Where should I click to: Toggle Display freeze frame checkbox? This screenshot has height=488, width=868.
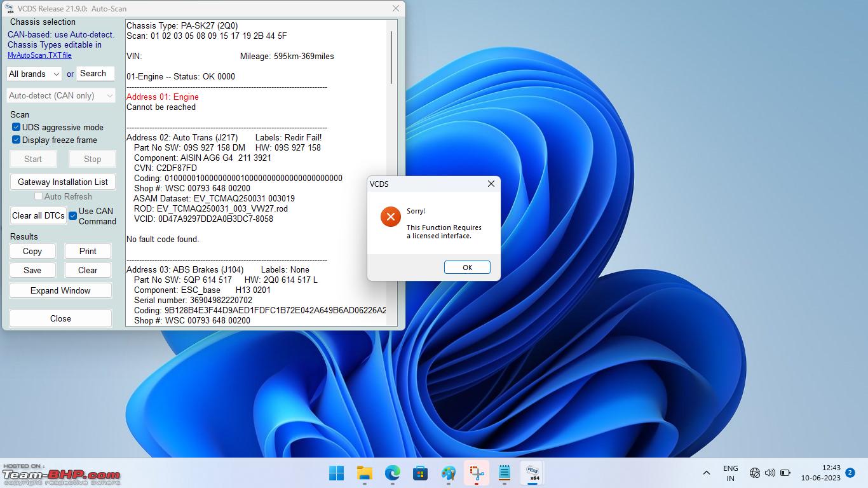coord(17,140)
